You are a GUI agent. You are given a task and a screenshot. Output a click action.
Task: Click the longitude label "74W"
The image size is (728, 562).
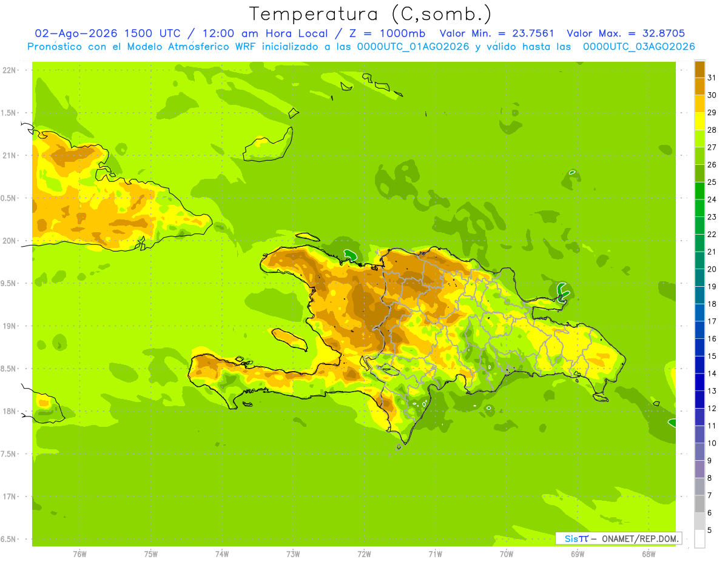222,554
